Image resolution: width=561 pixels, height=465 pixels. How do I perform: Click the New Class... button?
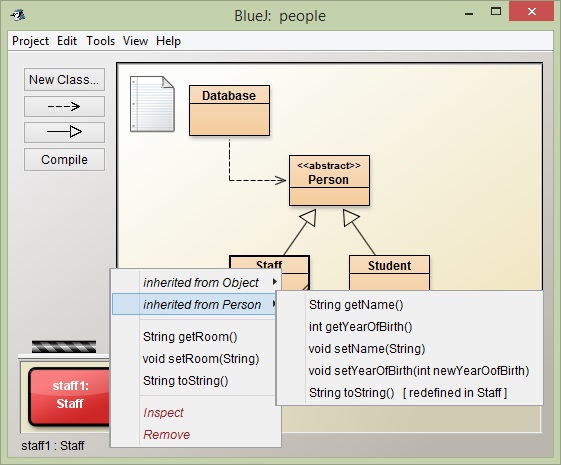click(64, 79)
